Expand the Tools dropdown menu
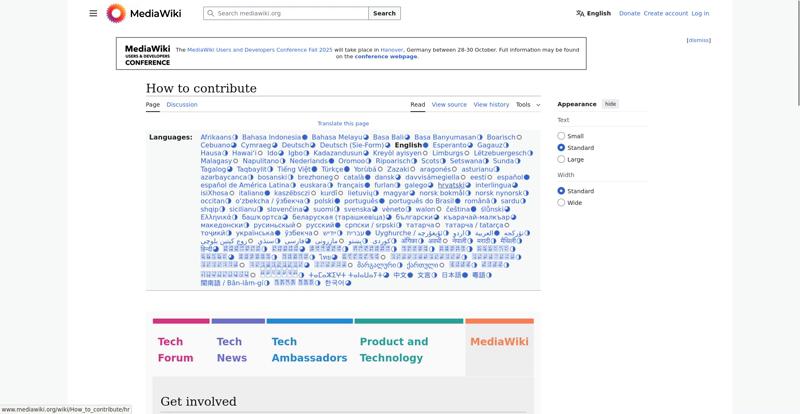 point(527,105)
